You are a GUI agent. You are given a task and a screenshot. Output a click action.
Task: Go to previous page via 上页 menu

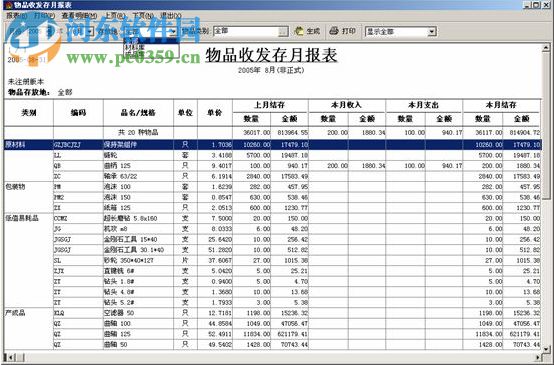tap(115, 16)
